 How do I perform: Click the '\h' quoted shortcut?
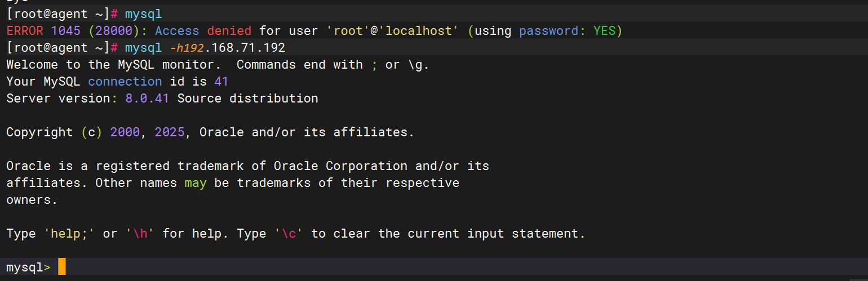140,234
